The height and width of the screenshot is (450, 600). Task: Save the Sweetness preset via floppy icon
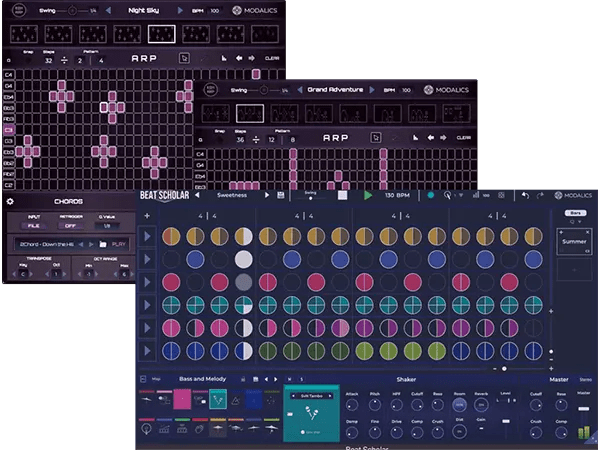[x=280, y=195]
